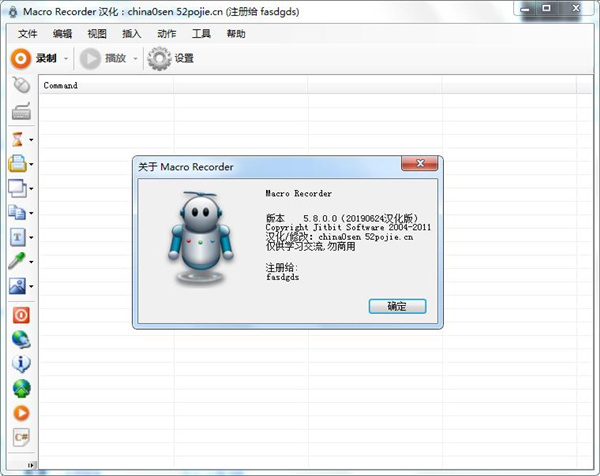Click the Command column header
600x476 pixels.
(x=106, y=85)
